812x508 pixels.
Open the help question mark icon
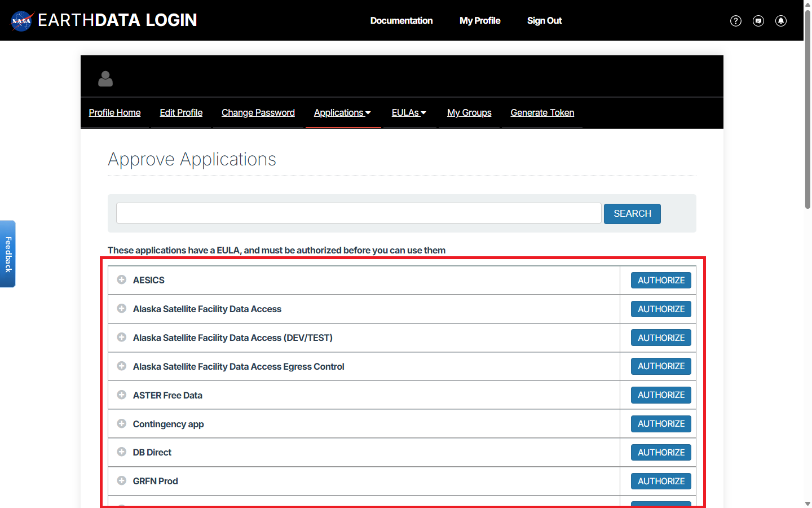[x=736, y=21]
